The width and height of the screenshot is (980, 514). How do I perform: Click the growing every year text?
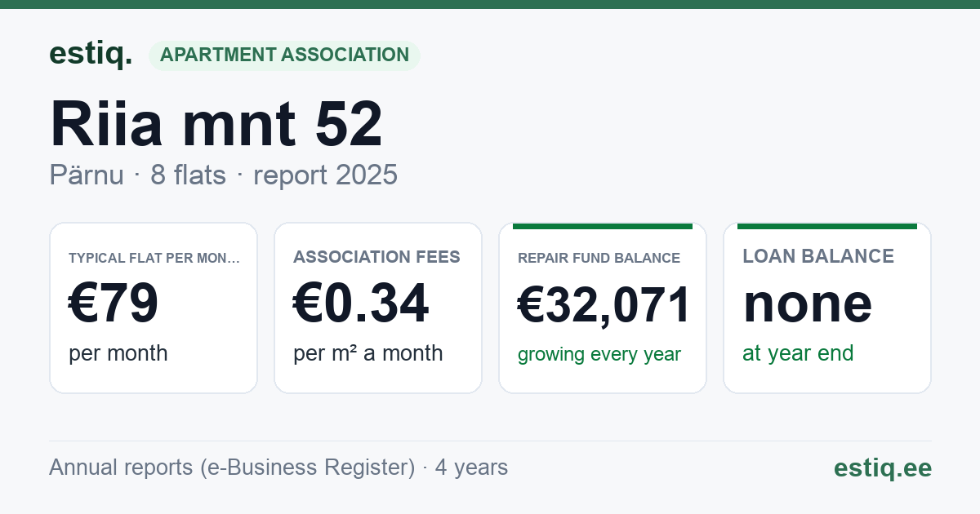pyautogui.click(x=599, y=355)
